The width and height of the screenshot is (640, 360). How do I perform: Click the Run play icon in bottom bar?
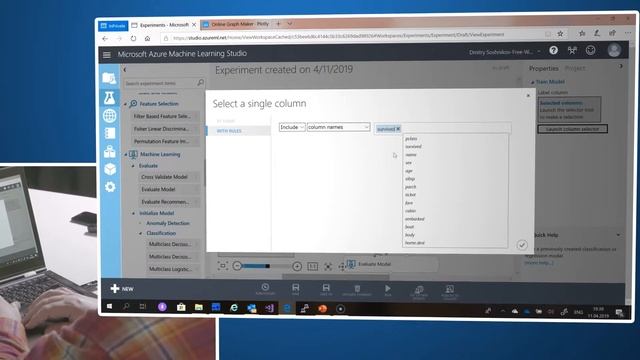pyautogui.click(x=388, y=290)
